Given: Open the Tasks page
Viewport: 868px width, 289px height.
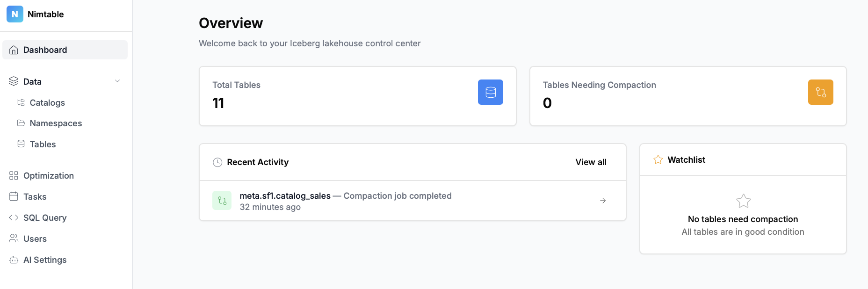Looking at the screenshot, I should [x=35, y=197].
